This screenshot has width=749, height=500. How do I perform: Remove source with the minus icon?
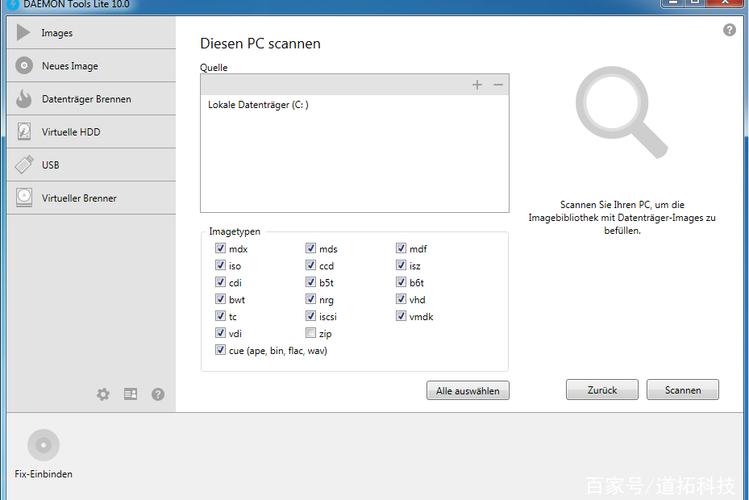click(x=498, y=85)
